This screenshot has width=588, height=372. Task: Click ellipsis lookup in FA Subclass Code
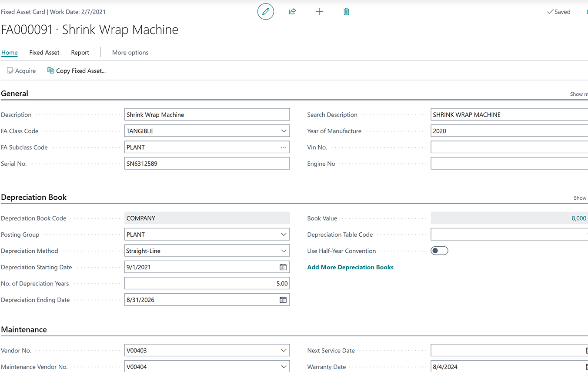click(284, 147)
